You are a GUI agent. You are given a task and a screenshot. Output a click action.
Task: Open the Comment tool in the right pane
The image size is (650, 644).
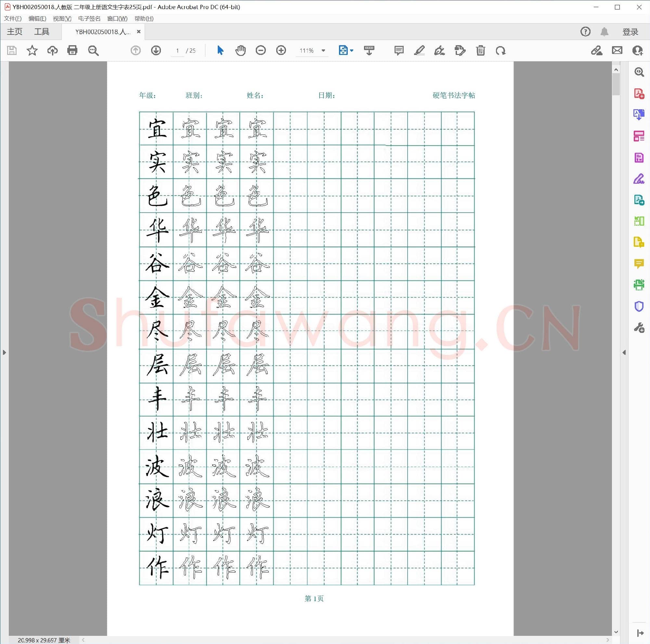(639, 264)
